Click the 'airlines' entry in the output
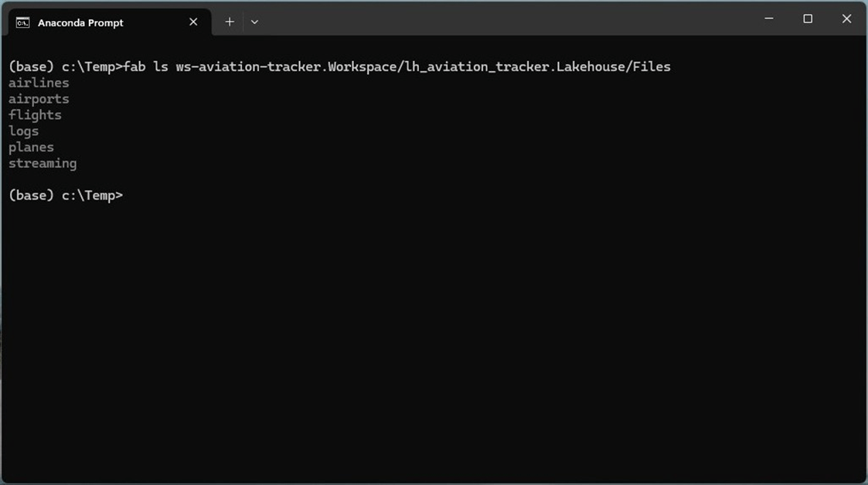The height and width of the screenshot is (485, 868). [x=39, y=83]
